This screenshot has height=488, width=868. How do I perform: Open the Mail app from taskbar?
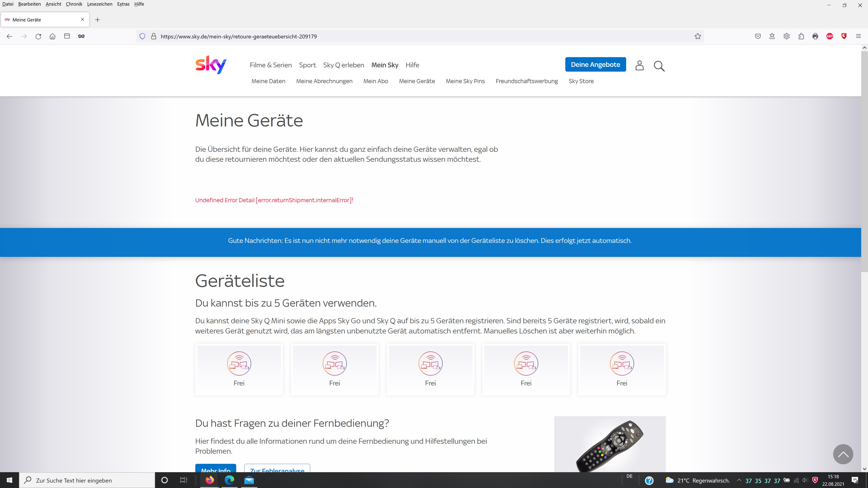click(x=249, y=480)
